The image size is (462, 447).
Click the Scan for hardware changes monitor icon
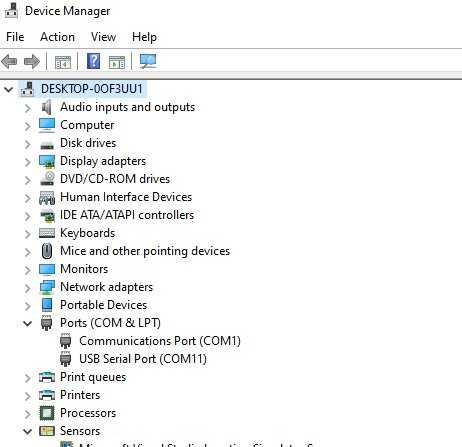tap(148, 61)
